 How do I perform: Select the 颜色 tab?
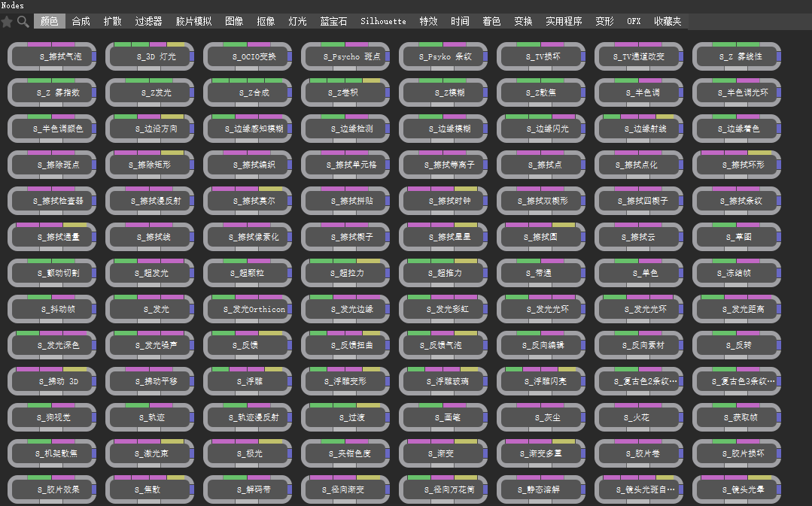[50, 21]
